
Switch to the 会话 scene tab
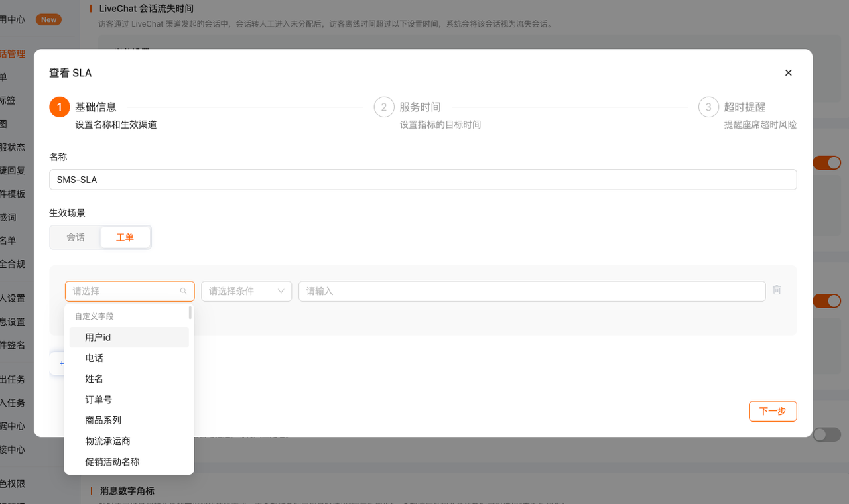[x=76, y=237]
